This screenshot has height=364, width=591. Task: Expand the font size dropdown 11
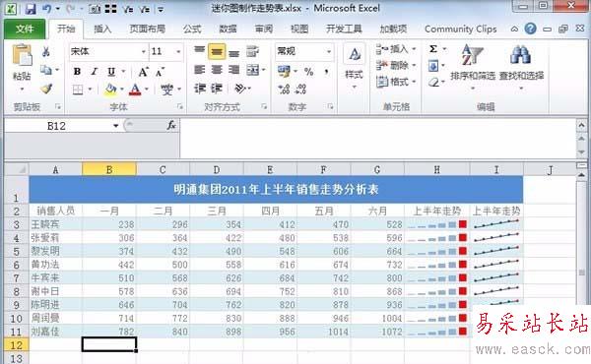tap(178, 51)
